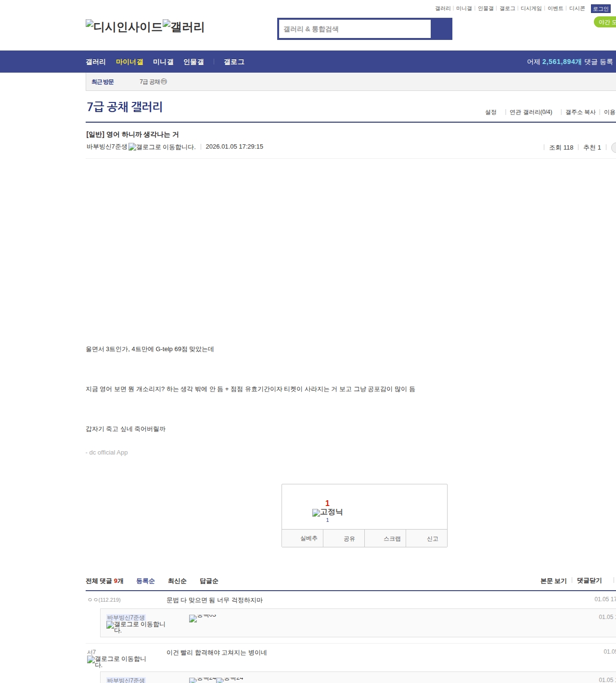Open the author's gallog icon under the post title

tap(162, 147)
